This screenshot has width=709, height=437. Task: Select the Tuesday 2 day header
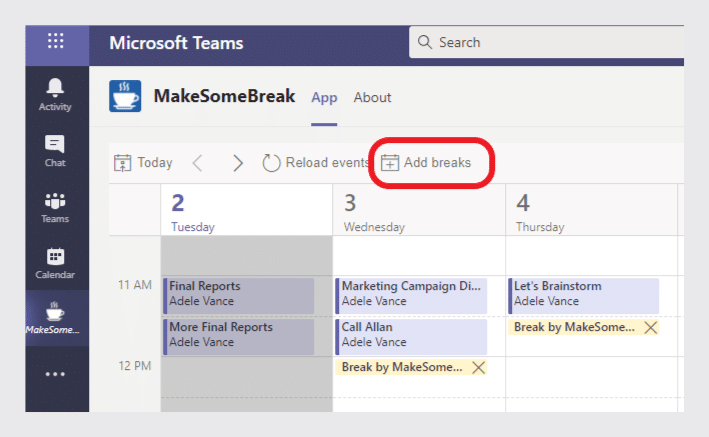tap(246, 210)
